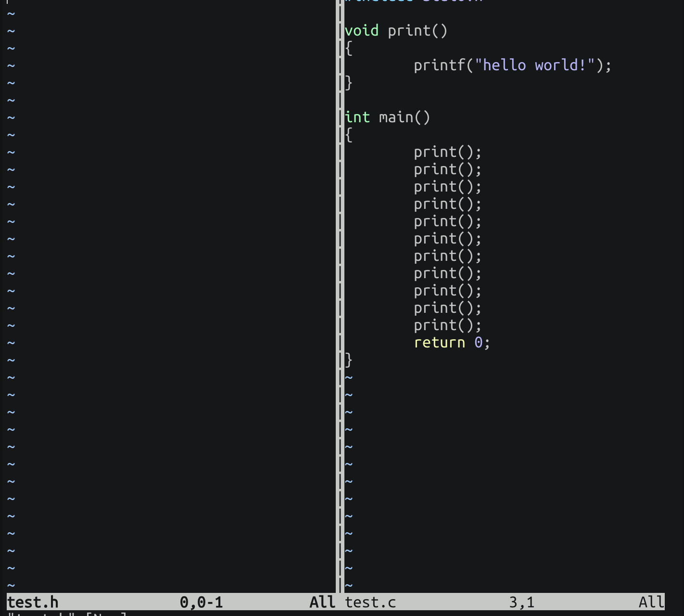684x616 pixels.
Task: Click the "test.c" status line filename
Action: (370, 602)
